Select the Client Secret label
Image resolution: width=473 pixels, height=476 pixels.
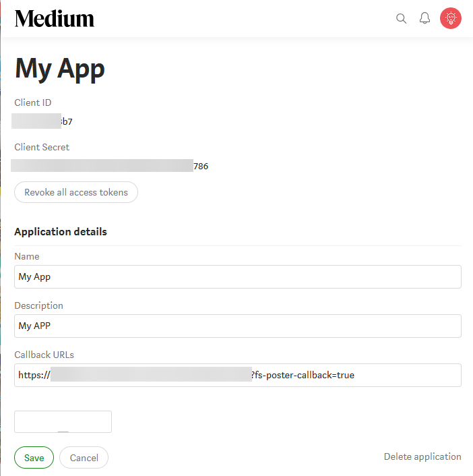click(42, 147)
